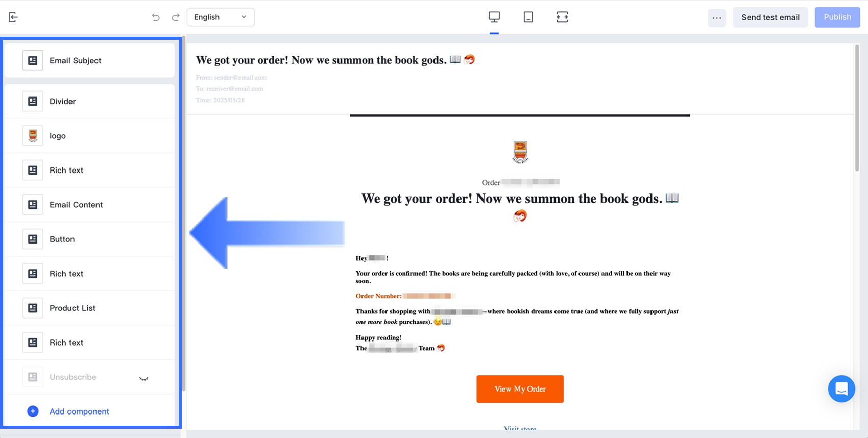Click the Send test email button
Viewport: 868px width, 438px height.
click(x=770, y=17)
